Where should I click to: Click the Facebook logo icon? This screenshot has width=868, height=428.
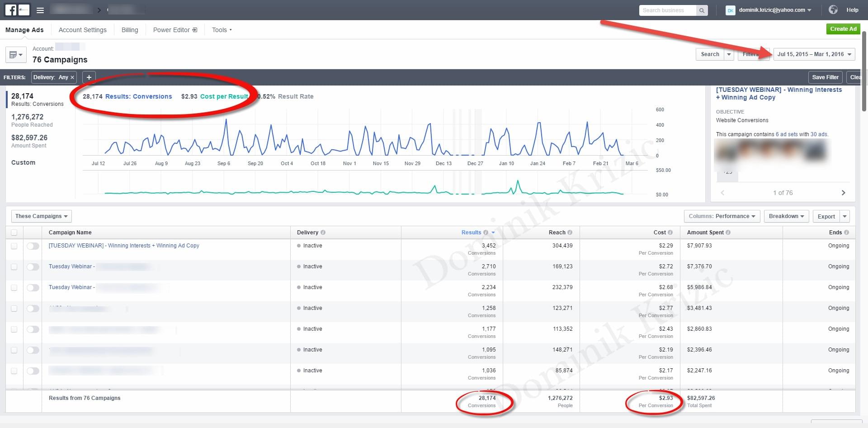tap(11, 10)
